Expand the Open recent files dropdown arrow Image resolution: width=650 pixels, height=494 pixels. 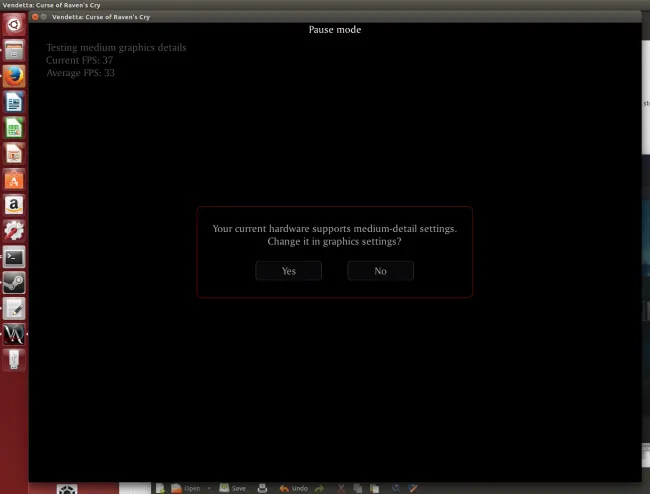coord(209,488)
